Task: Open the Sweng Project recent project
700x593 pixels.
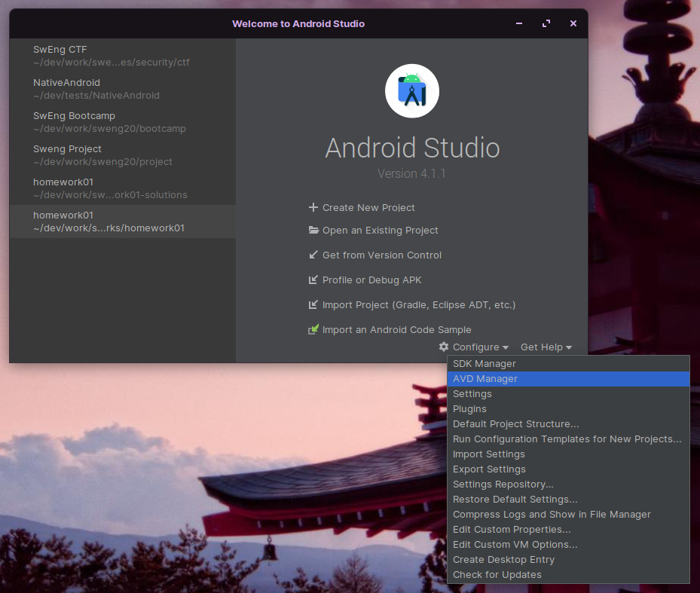Action: pos(123,155)
